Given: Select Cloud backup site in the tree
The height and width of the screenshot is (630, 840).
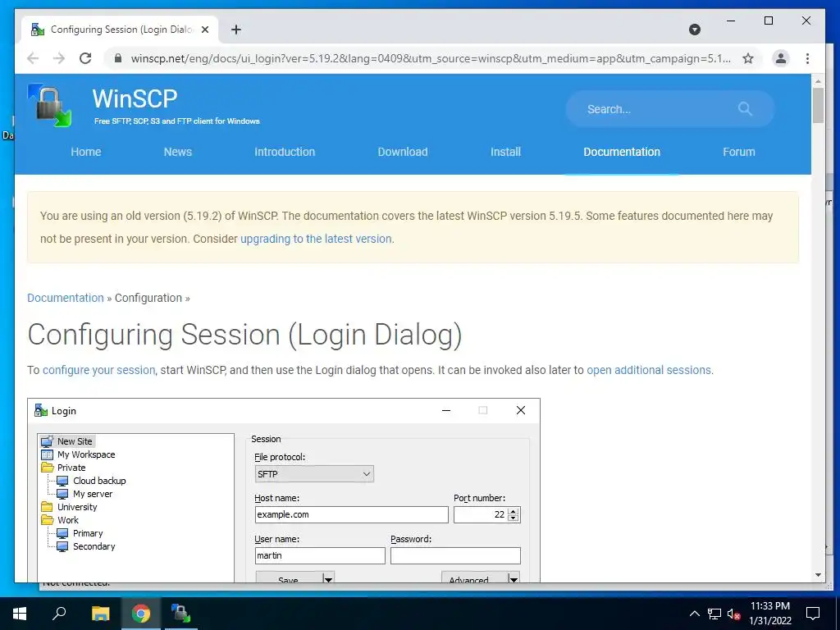Looking at the screenshot, I should [x=91, y=481].
